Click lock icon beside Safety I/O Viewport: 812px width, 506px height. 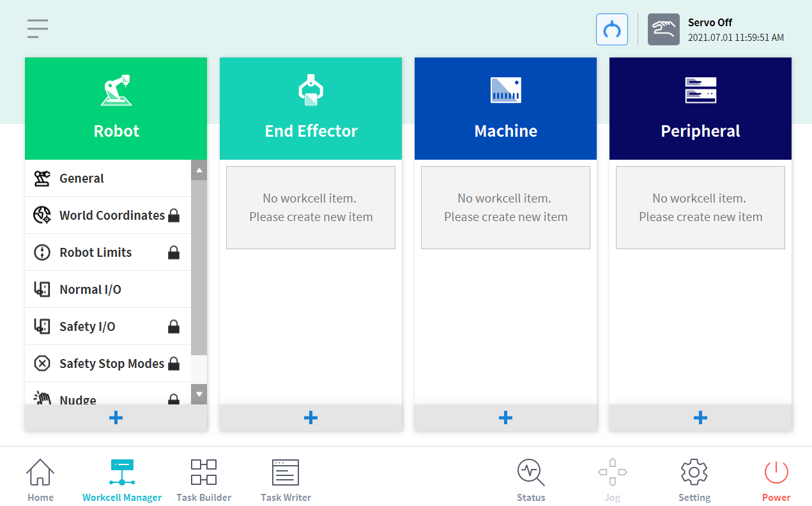174,327
